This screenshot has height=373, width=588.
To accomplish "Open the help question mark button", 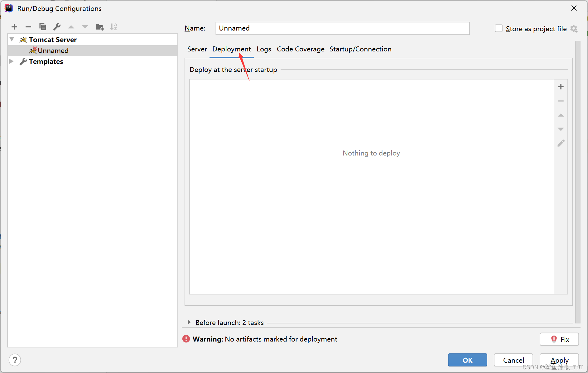I will 15,360.
